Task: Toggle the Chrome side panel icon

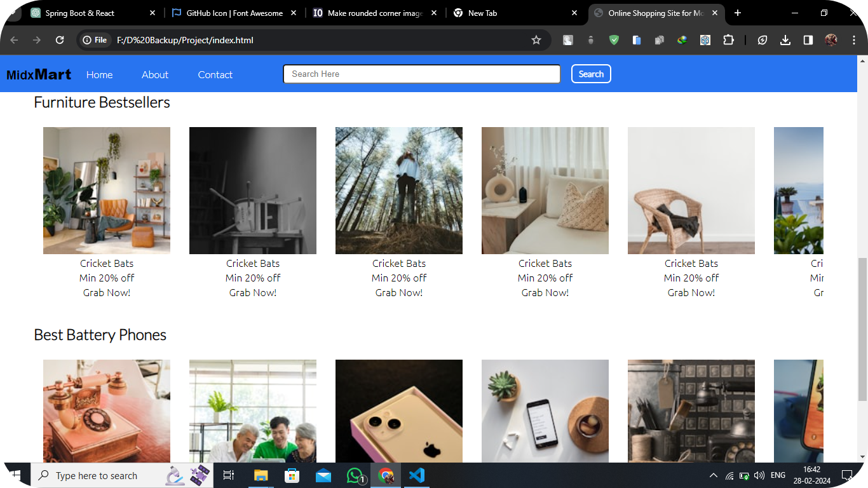Action: (808, 40)
